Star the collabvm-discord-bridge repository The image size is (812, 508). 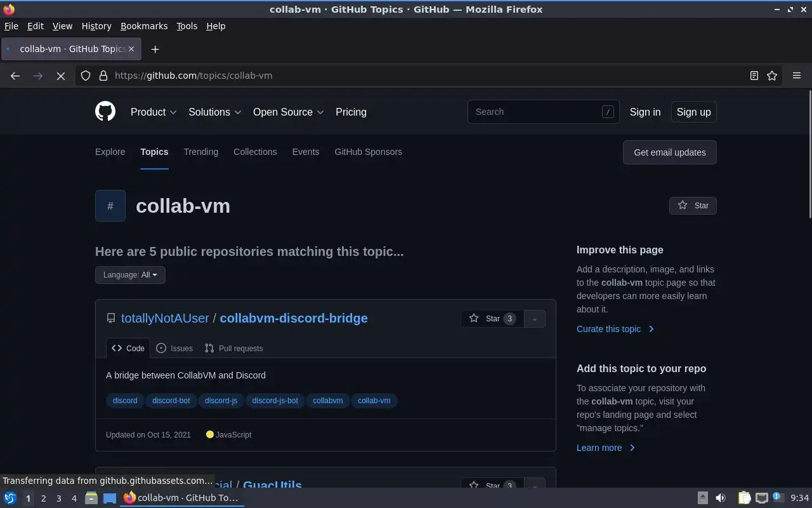492,319
